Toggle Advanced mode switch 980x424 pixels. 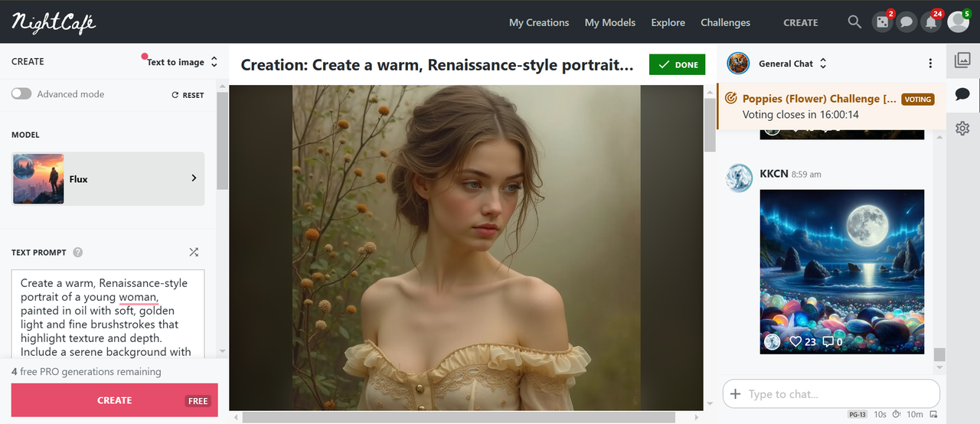click(x=21, y=94)
